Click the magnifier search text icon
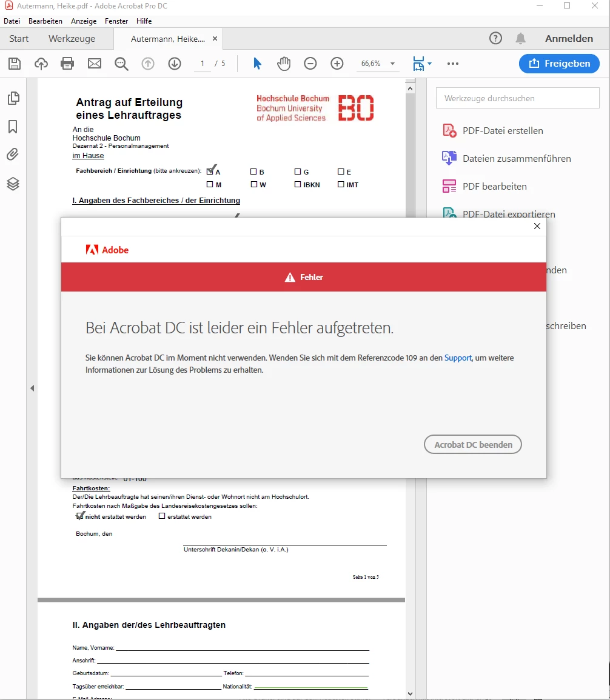The height and width of the screenshot is (700, 610). coord(121,64)
